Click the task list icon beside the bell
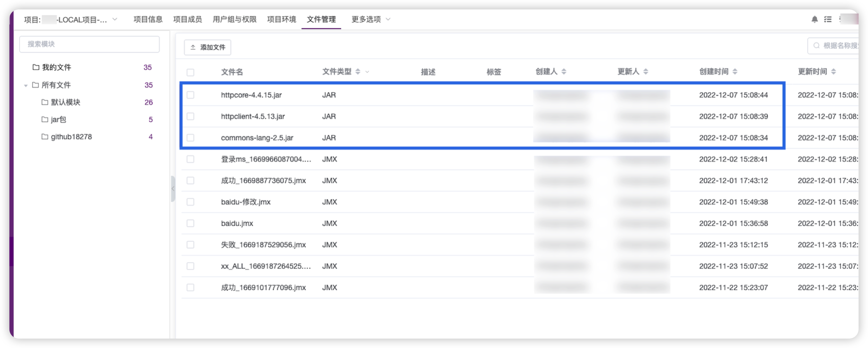The image size is (868, 348). pyautogui.click(x=828, y=19)
